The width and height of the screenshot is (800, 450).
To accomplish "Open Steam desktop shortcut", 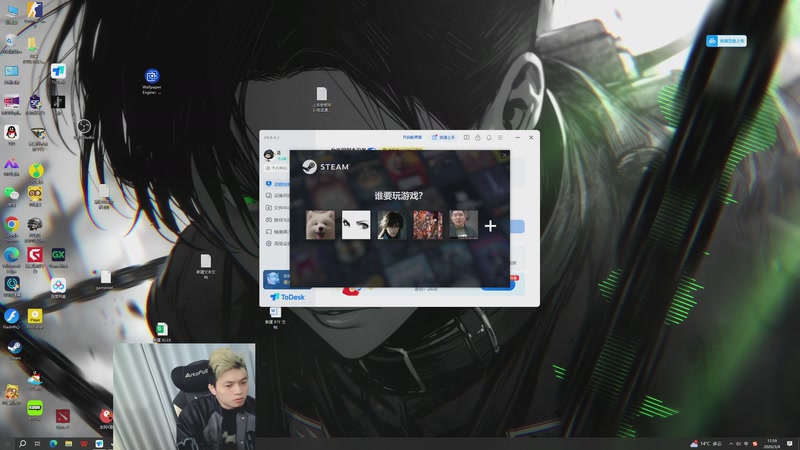I will click(14, 347).
